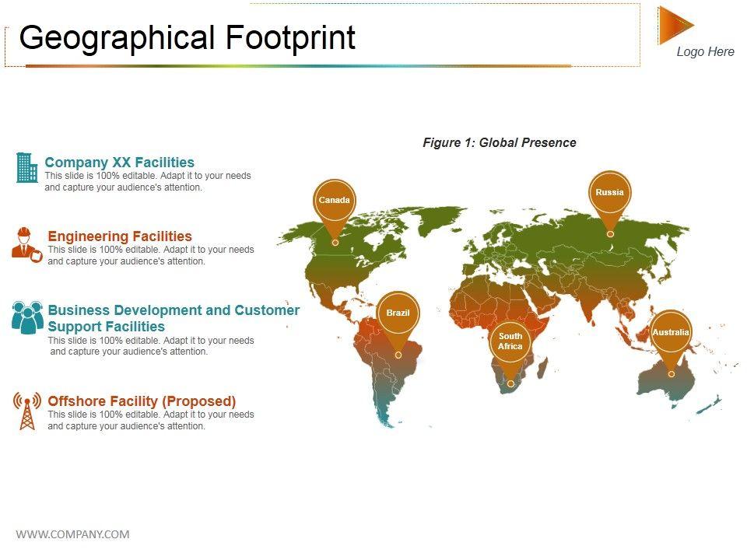
Task: Click description text under Engineering Facilities
Action: pyautogui.click(x=150, y=255)
